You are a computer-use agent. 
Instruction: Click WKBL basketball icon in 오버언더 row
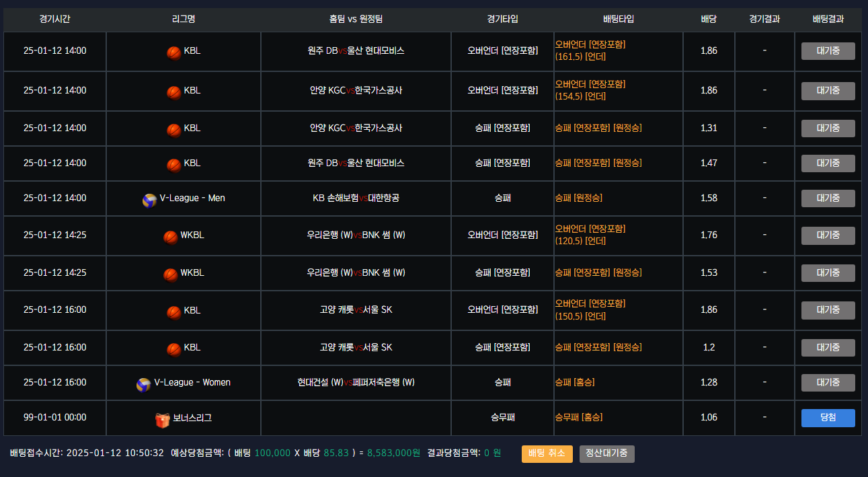click(171, 237)
